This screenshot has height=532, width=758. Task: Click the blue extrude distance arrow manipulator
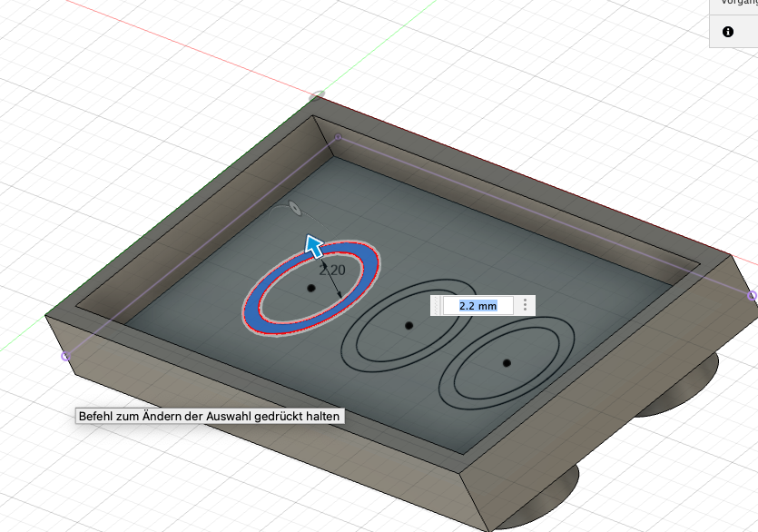pos(314,246)
